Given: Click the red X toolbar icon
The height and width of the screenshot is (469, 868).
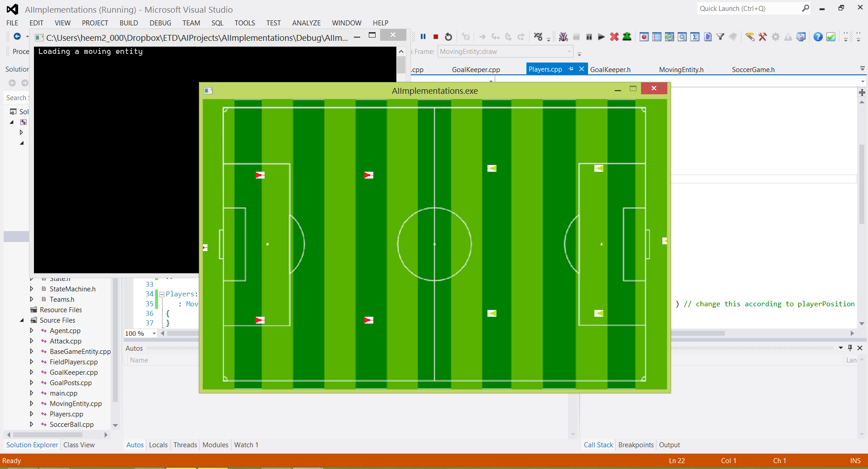Looking at the screenshot, I should (x=614, y=37).
